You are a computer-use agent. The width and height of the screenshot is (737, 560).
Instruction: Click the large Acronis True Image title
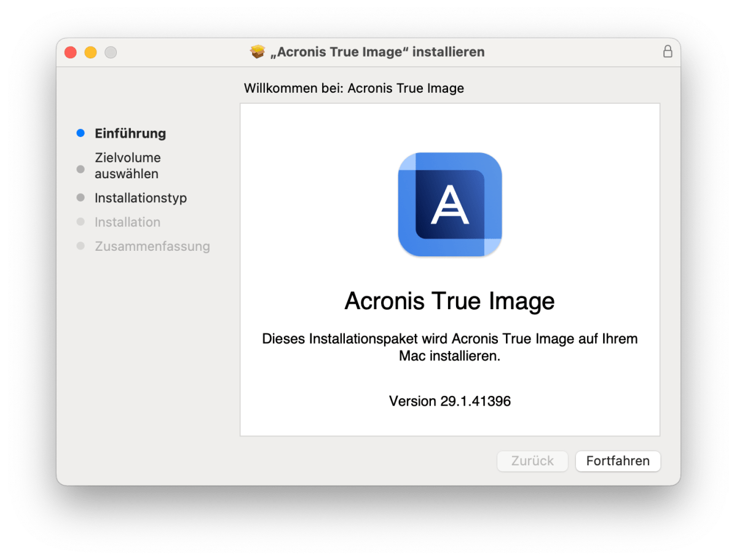tap(450, 301)
